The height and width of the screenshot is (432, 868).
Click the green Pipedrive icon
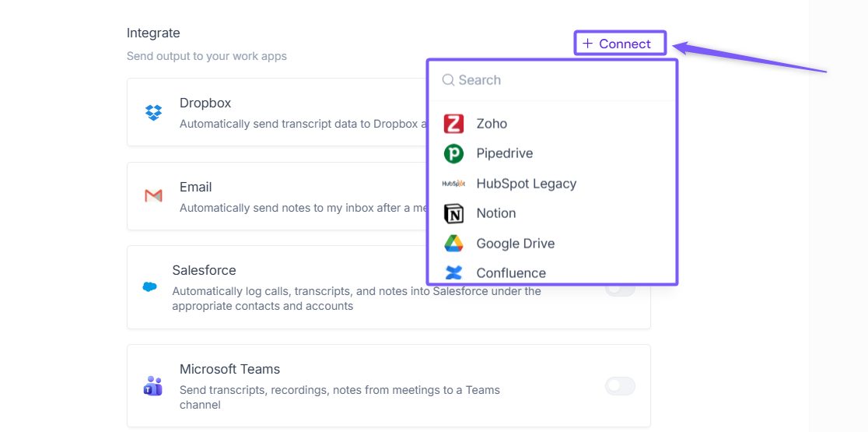pos(453,153)
